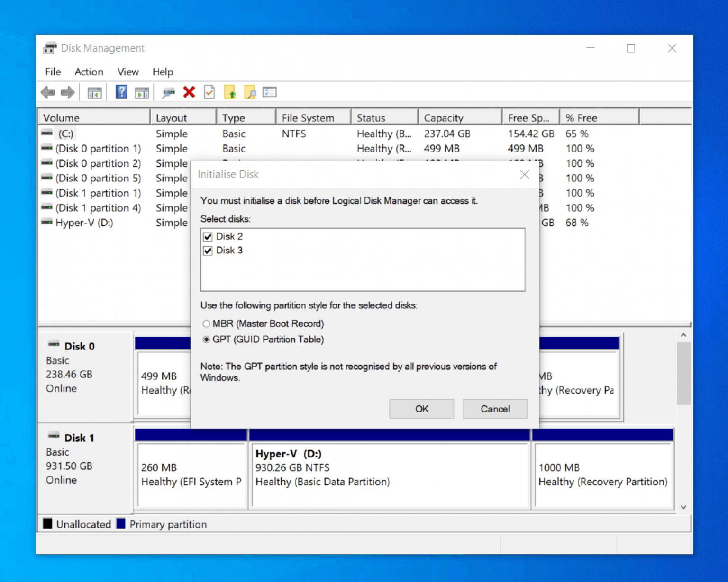Open Properties via the checkmark document icon

(x=209, y=92)
